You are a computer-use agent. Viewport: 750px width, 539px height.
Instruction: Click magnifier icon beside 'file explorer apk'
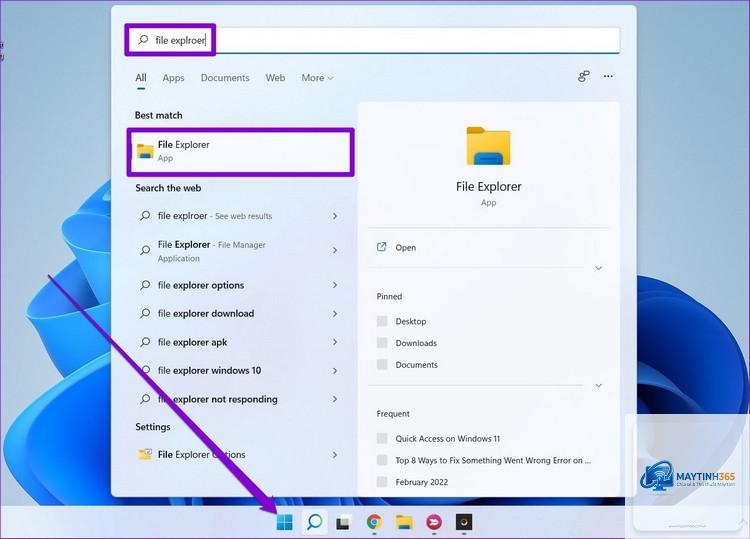(x=145, y=342)
